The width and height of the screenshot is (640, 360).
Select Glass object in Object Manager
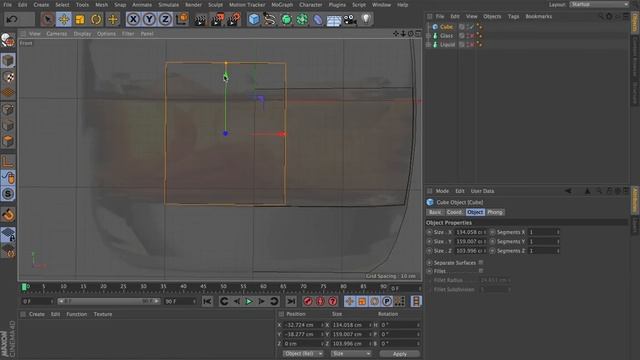[x=446, y=36]
